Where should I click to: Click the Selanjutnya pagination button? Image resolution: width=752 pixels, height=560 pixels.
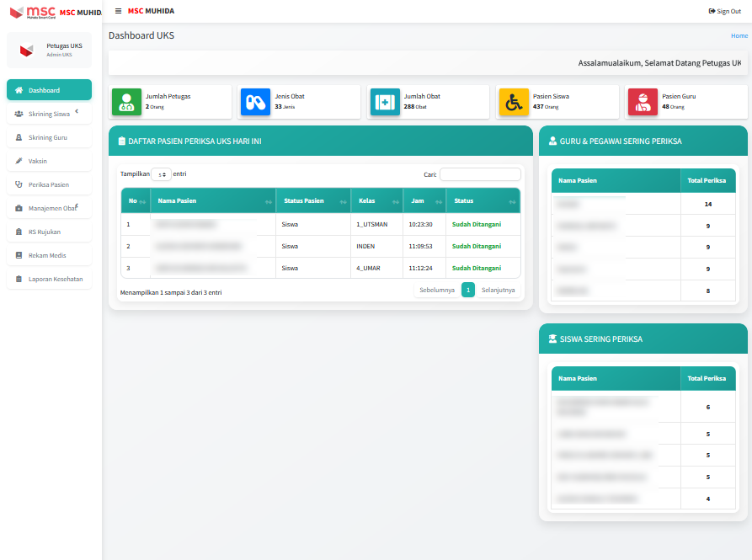498,290
